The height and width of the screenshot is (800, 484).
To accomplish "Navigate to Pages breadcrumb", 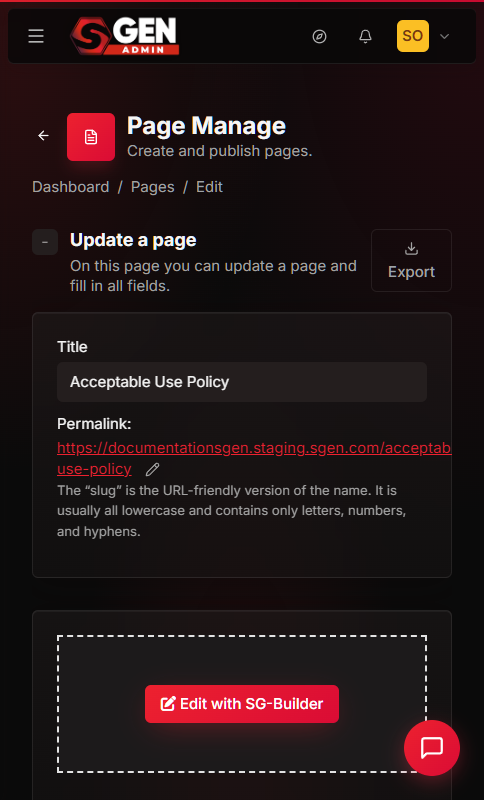I will [x=152, y=187].
